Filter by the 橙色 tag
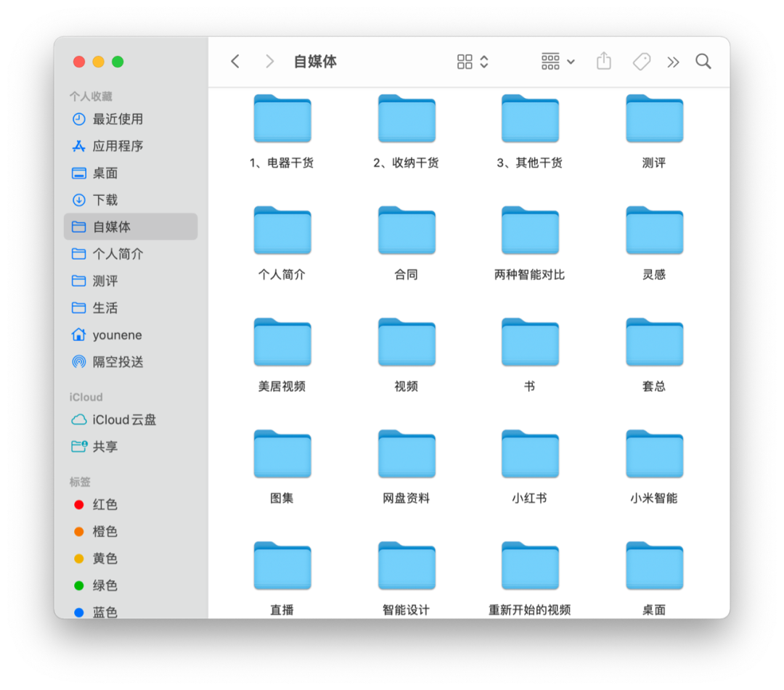This screenshot has height=690, width=784. [x=131, y=532]
